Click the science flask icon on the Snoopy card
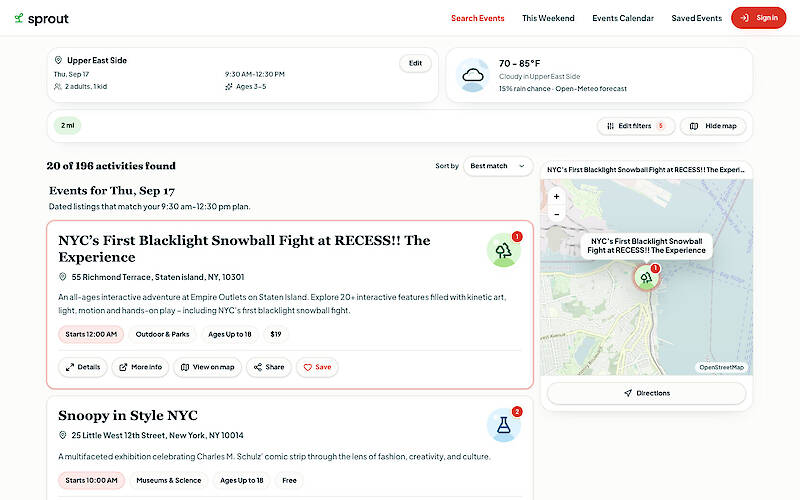The height and width of the screenshot is (500, 800). pyautogui.click(x=504, y=425)
